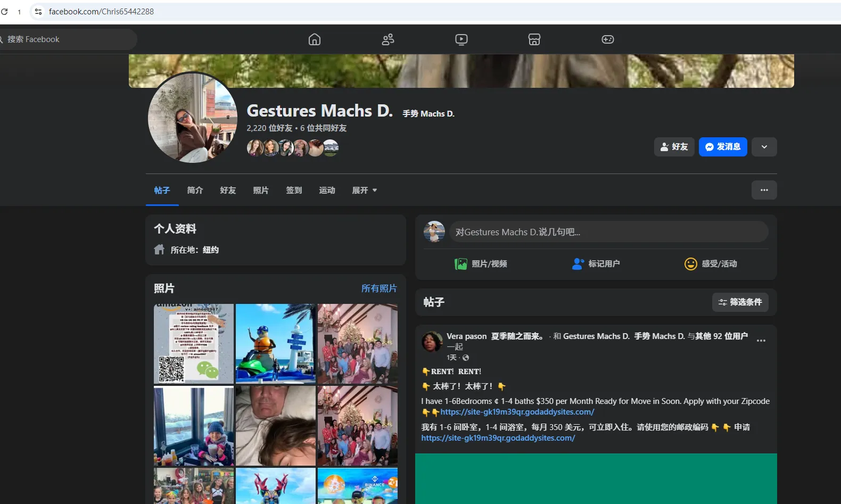Open the Marketplace storefront icon
The width and height of the screenshot is (841, 504).
click(x=534, y=39)
